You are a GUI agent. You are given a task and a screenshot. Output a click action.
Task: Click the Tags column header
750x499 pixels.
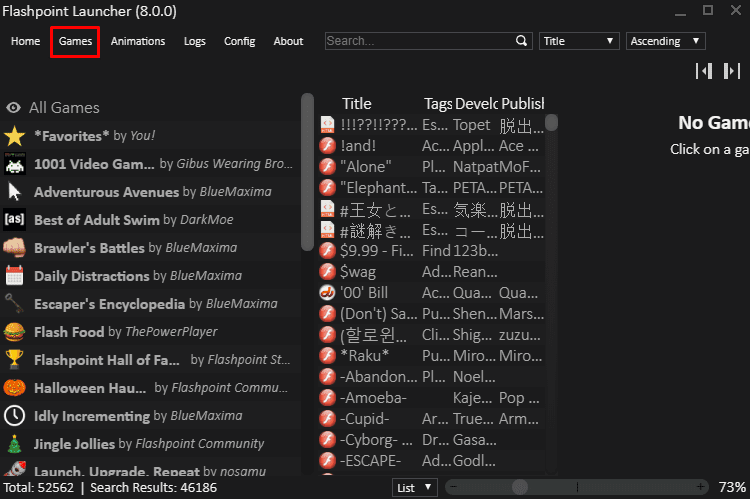[x=438, y=104]
